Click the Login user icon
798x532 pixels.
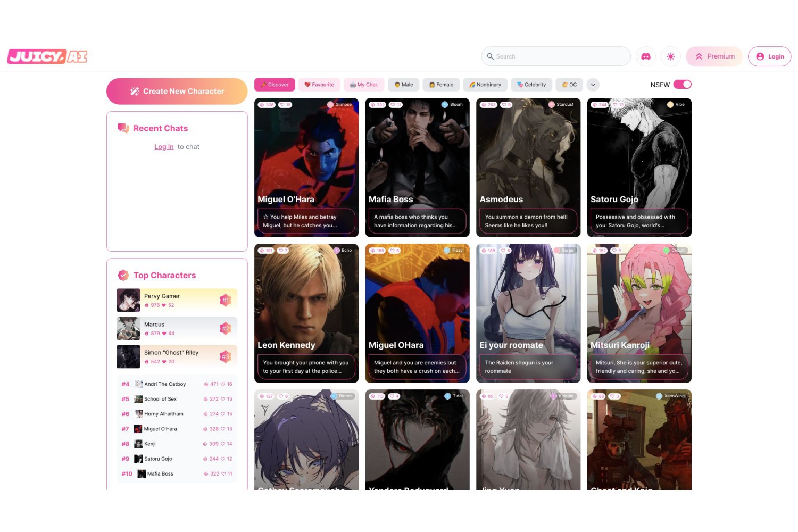click(760, 56)
